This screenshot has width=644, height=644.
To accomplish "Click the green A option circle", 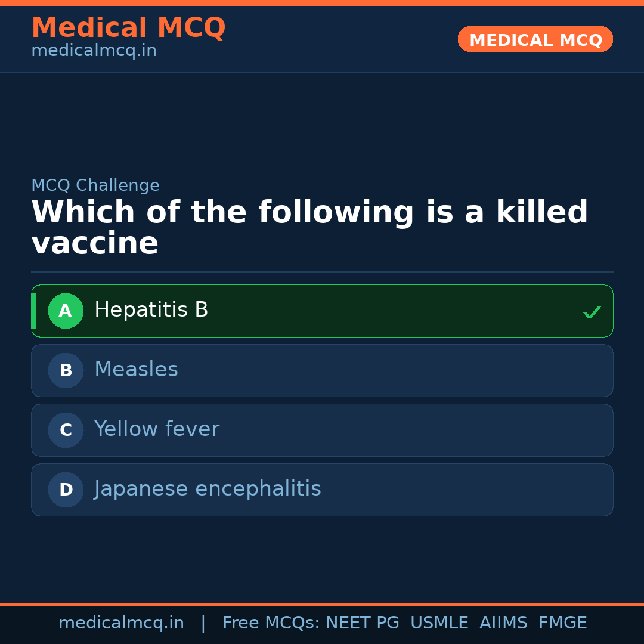I will click(x=66, y=311).
